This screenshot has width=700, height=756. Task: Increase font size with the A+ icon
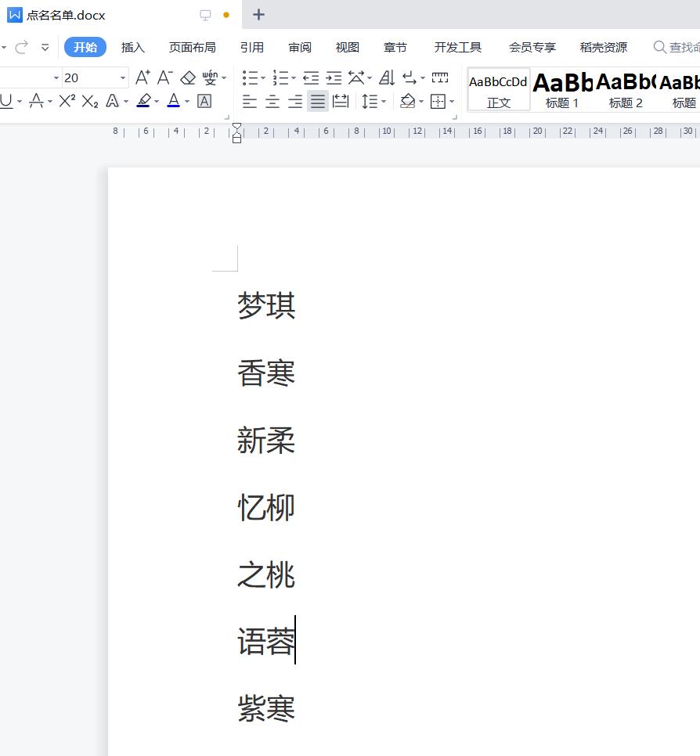point(143,77)
